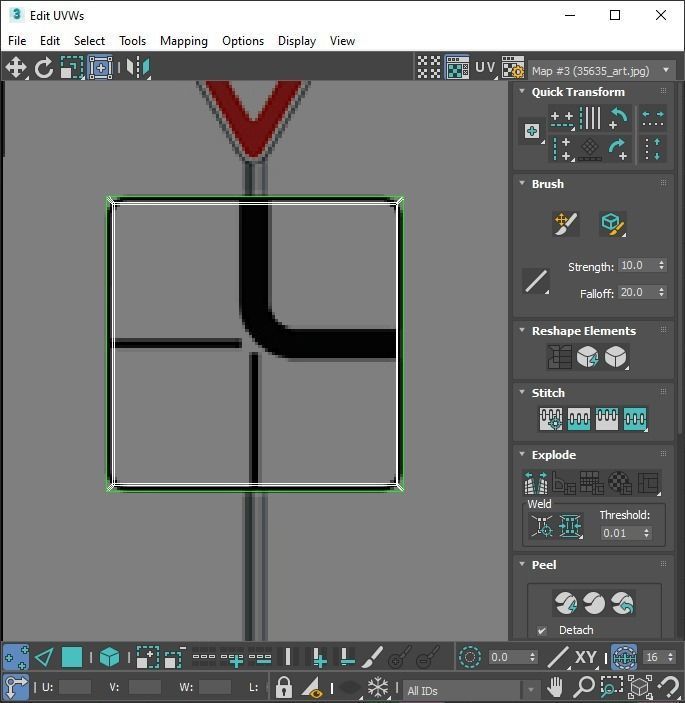The height and width of the screenshot is (703, 685).
Task: Toggle the Freeze Selected snowflake icon
Action: pos(378,687)
